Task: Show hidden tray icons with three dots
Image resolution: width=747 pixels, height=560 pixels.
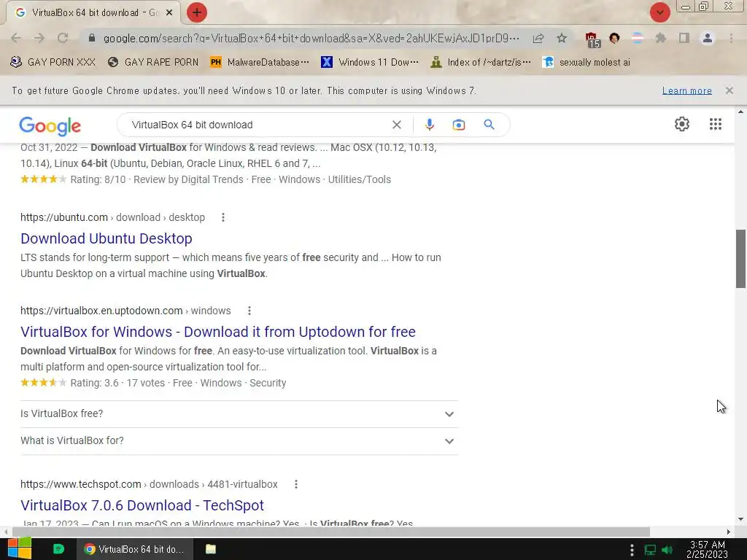Action: 632,550
